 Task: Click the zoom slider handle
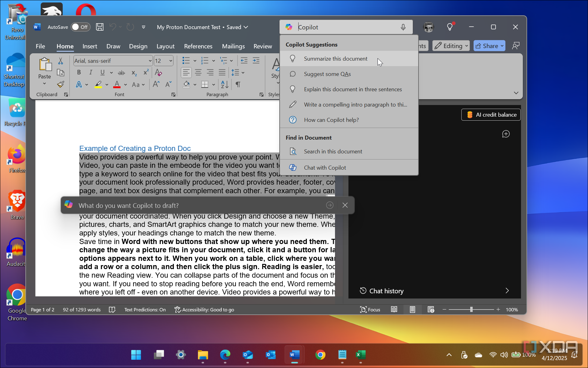coord(471,310)
